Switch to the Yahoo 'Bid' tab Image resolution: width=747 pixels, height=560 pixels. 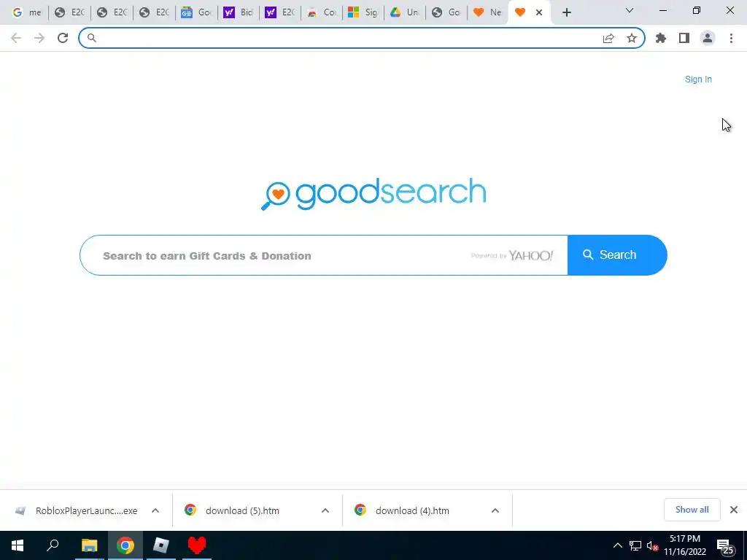pyautogui.click(x=239, y=12)
